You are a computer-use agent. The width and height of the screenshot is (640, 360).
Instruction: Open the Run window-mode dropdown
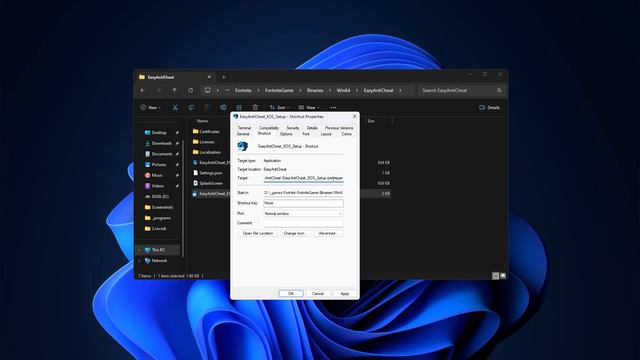pyautogui.click(x=303, y=213)
